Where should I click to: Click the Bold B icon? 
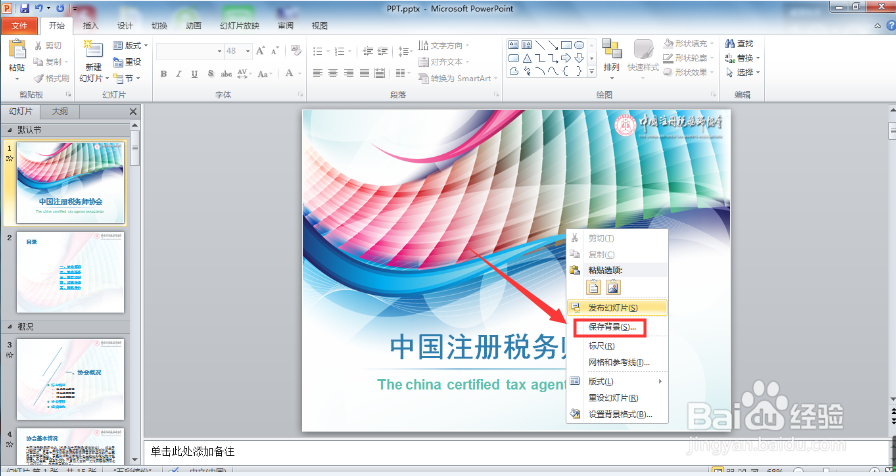click(164, 74)
